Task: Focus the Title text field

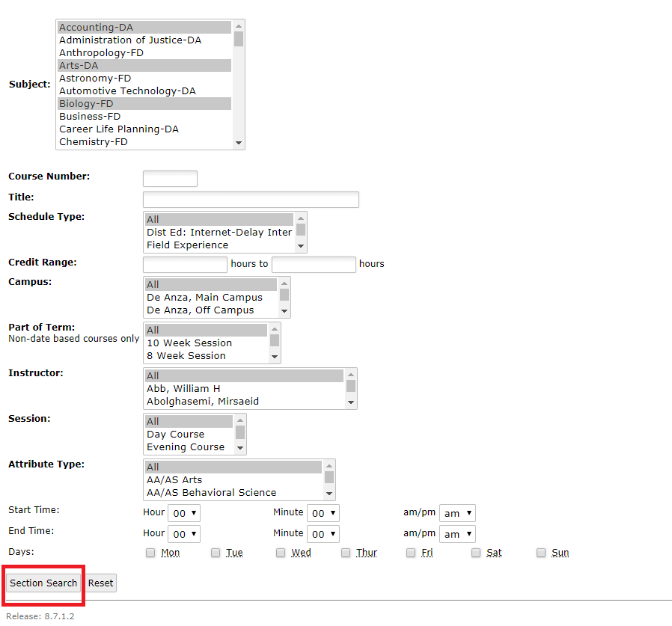Action: (251, 200)
